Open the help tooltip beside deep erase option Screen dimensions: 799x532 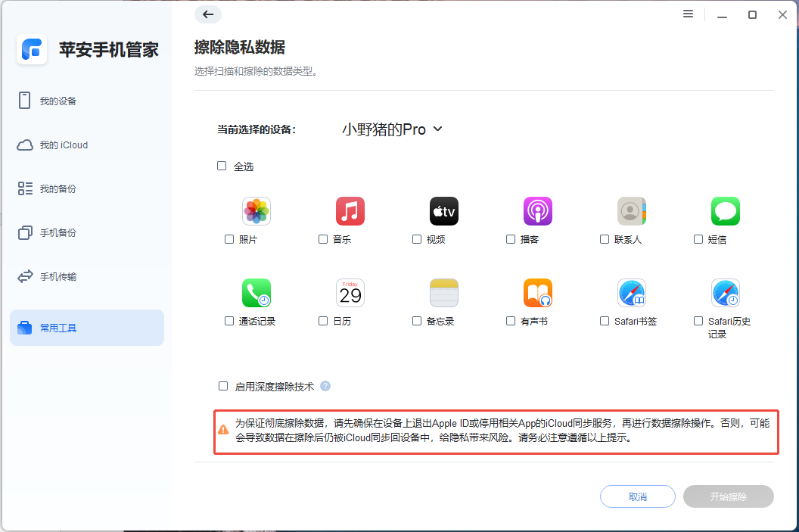325,386
